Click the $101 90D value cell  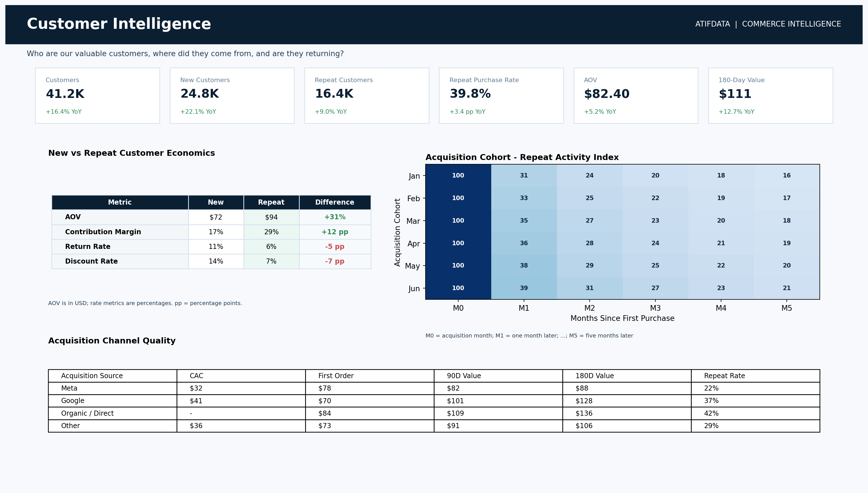[x=498, y=401]
